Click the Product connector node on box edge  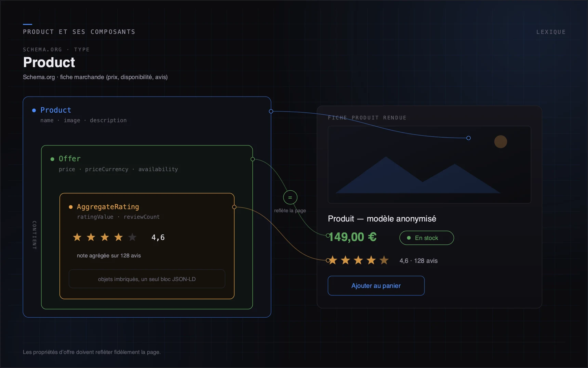coord(271,111)
